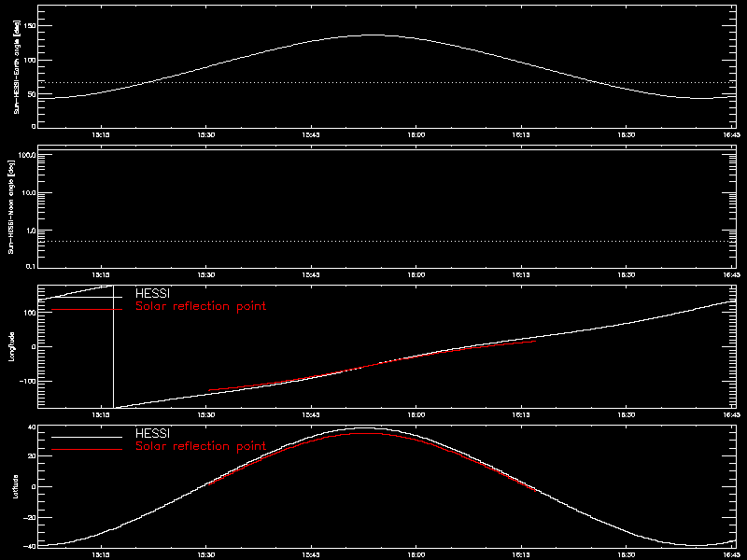Click the red legend line sample in Latitude plot
The image size is (747, 560).
tap(87, 450)
